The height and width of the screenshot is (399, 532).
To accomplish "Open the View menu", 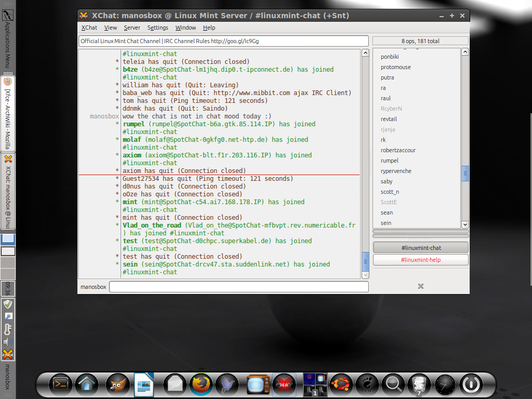I will click(111, 28).
